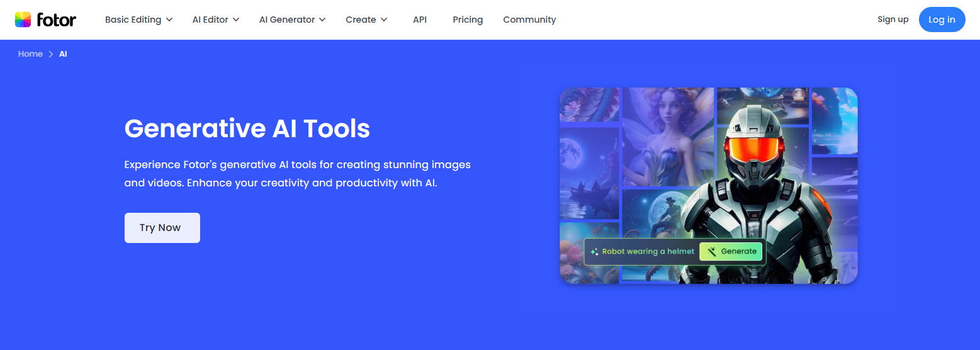Click the helmeted robot image

[x=762, y=183]
